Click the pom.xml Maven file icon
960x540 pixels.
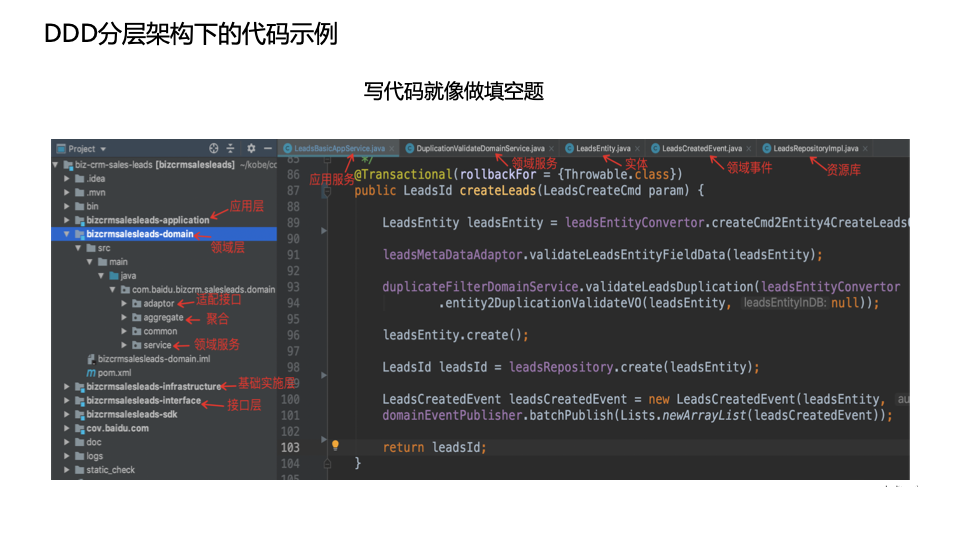click(91, 373)
